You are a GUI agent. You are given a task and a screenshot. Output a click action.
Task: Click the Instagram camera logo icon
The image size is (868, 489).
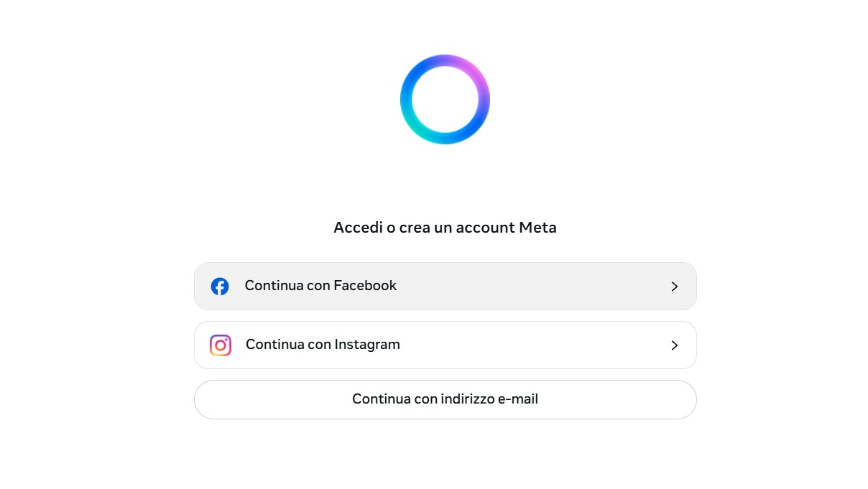[221, 345]
